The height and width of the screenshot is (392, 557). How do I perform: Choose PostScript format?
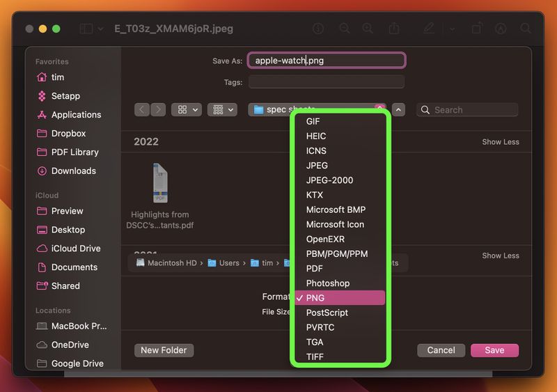pyautogui.click(x=340, y=313)
